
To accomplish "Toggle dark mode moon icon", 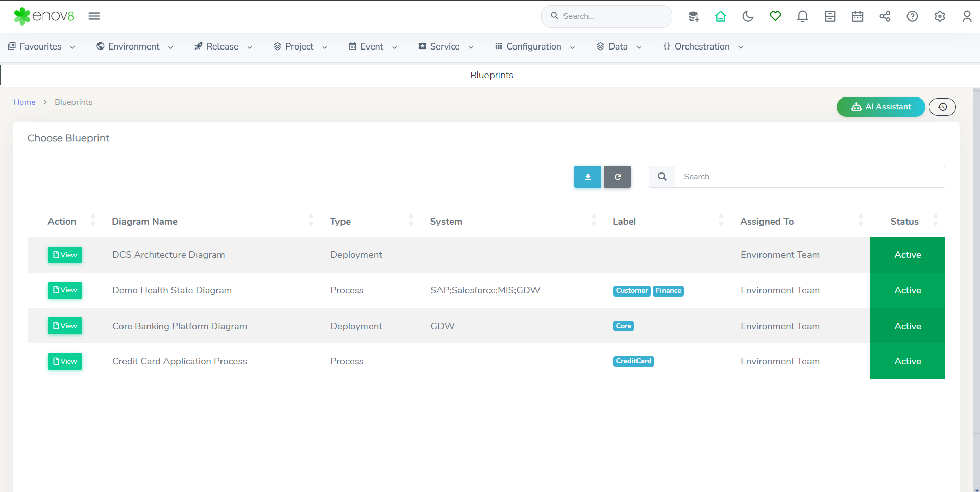I will 748,16.
